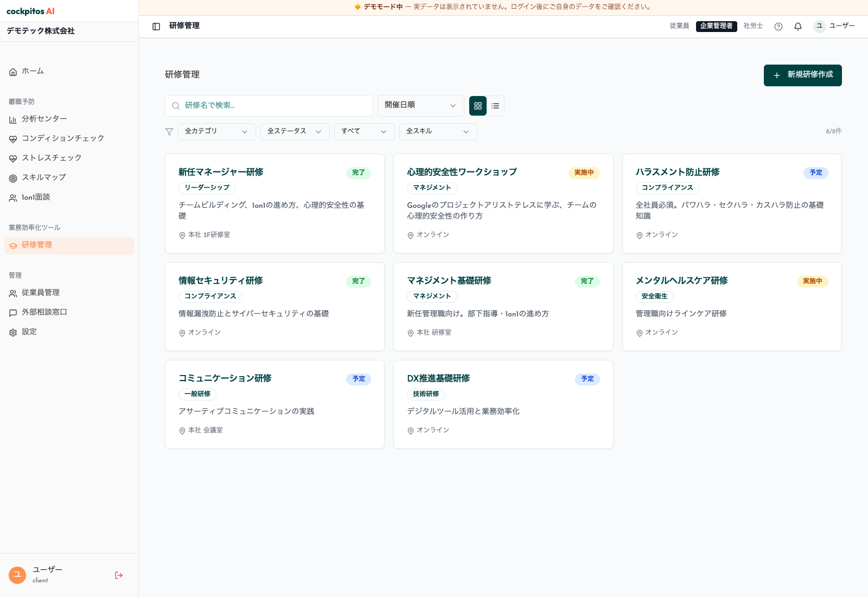Click the 研修管理 graduation cap icon
Image resolution: width=868 pixels, height=597 pixels.
pyautogui.click(x=13, y=245)
